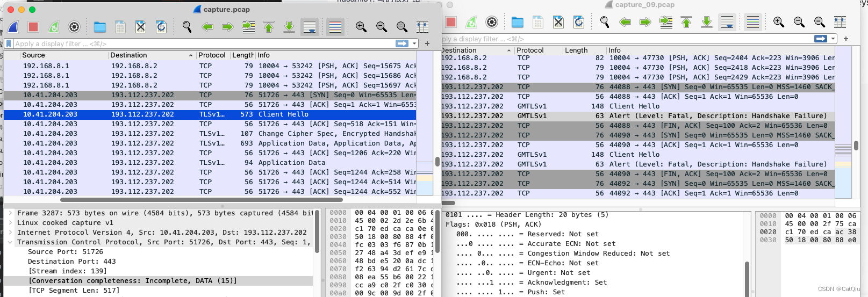Open a capture file via folder icon in capture.pcap

pyautogui.click(x=100, y=27)
